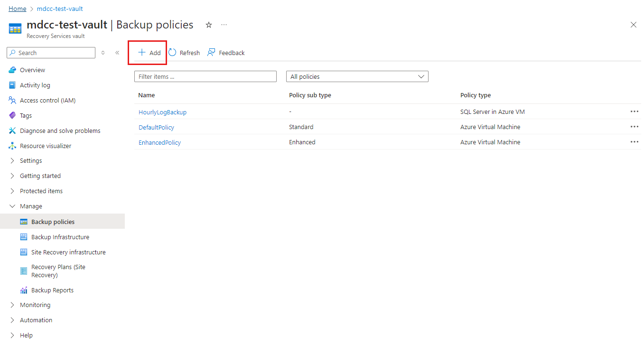Open the more options ellipsis beside the title

(x=224, y=25)
